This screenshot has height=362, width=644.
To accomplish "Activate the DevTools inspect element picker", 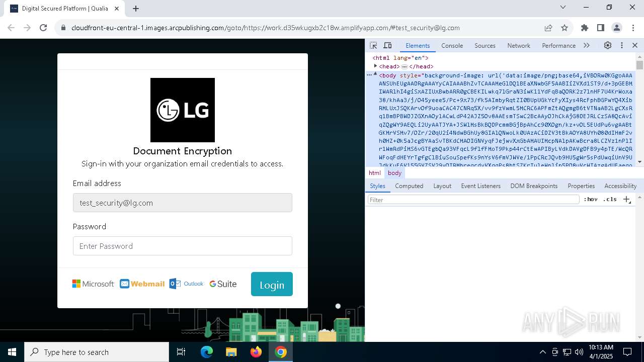I will [x=373, y=45].
